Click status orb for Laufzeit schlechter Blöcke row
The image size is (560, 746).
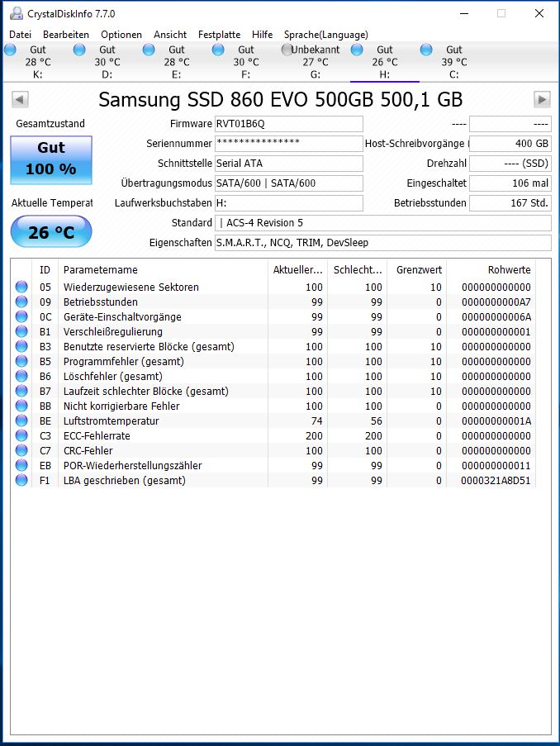21,391
